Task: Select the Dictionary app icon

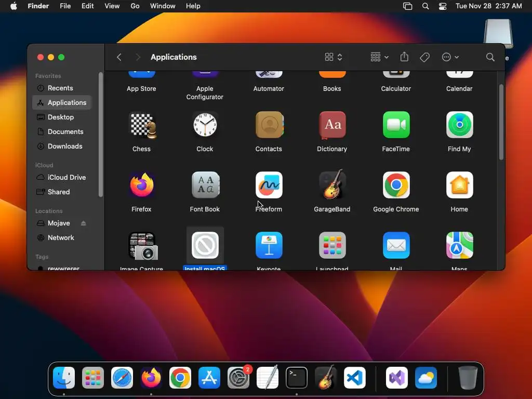Action: click(x=332, y=125)
